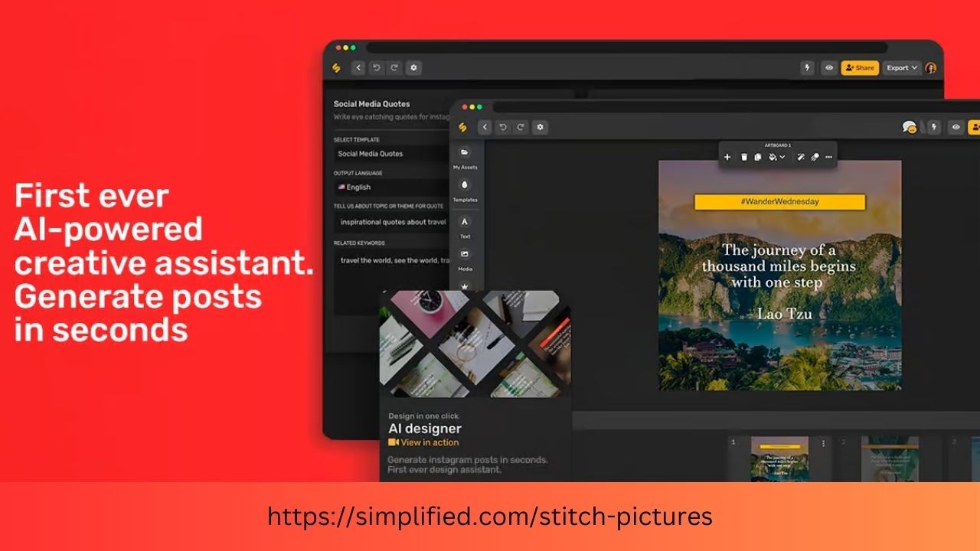Click the topic field with inspirational quotes text
This screenshot has width=980, height=551.
[392, 222]
